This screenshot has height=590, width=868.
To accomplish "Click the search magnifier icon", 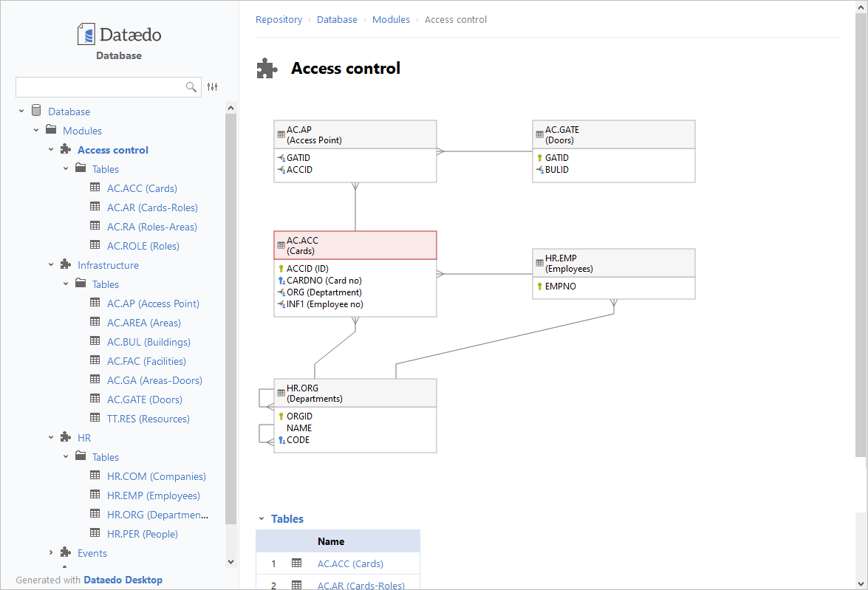I will click(x=191, y=87).
